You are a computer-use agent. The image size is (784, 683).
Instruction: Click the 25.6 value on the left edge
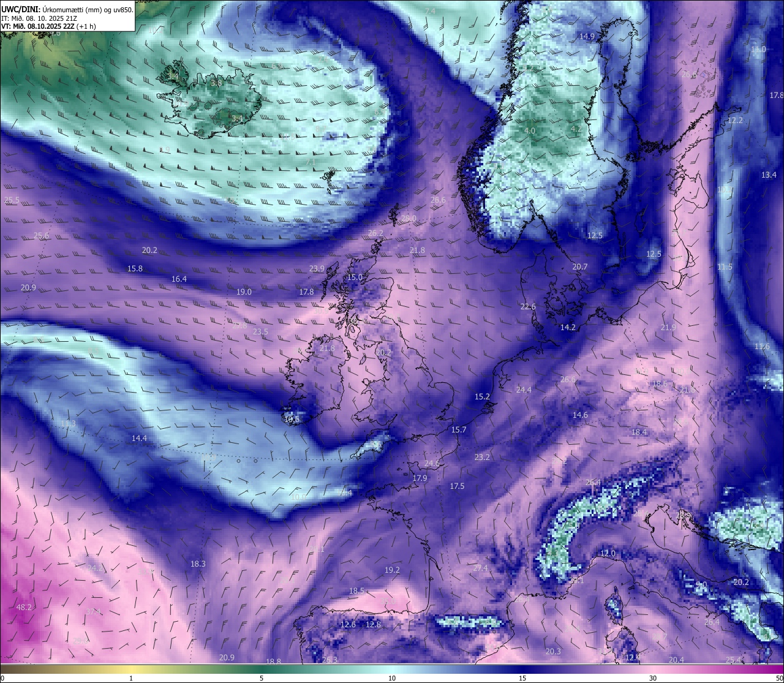(41, 236)
